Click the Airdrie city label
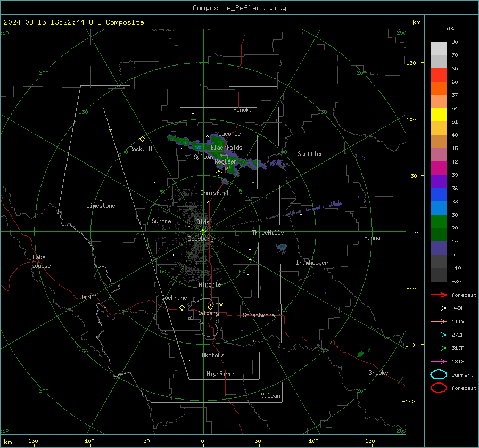The height and width of the screenshot is (448, 479). coord(210,284)
